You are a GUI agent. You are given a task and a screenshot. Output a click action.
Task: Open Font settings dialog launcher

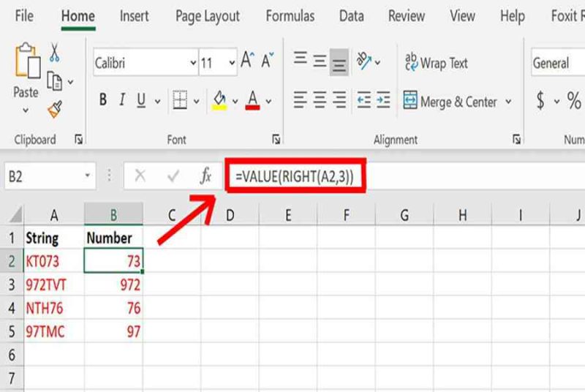[x=276, y=140]
